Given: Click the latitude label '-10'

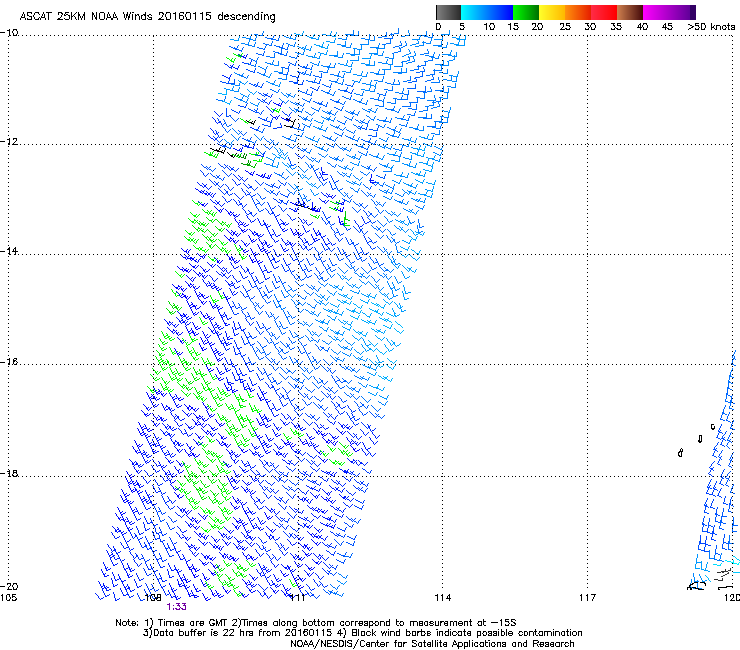Looking at the screenshot, I should [9, 33].
